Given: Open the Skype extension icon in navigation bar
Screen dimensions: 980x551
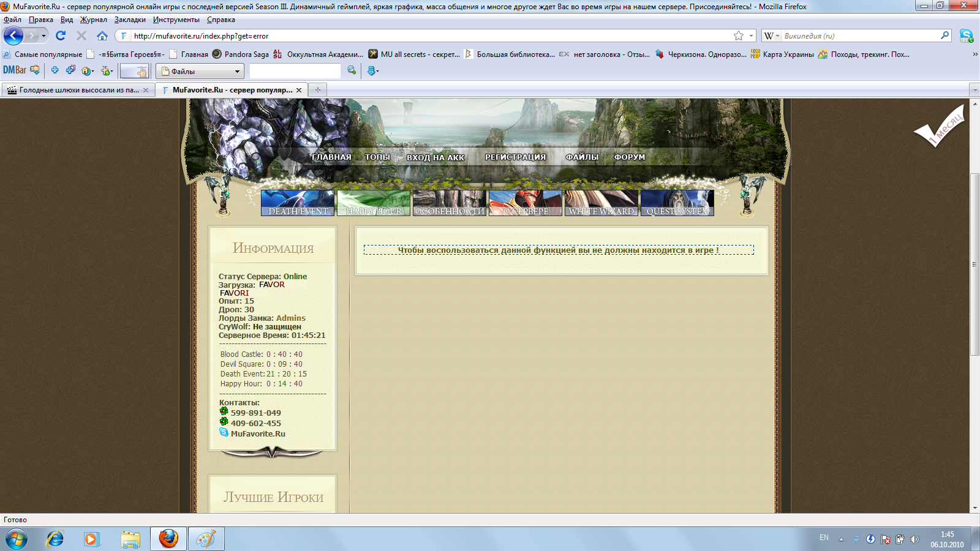Looking at the screenshot, I should tap(966, 36).
